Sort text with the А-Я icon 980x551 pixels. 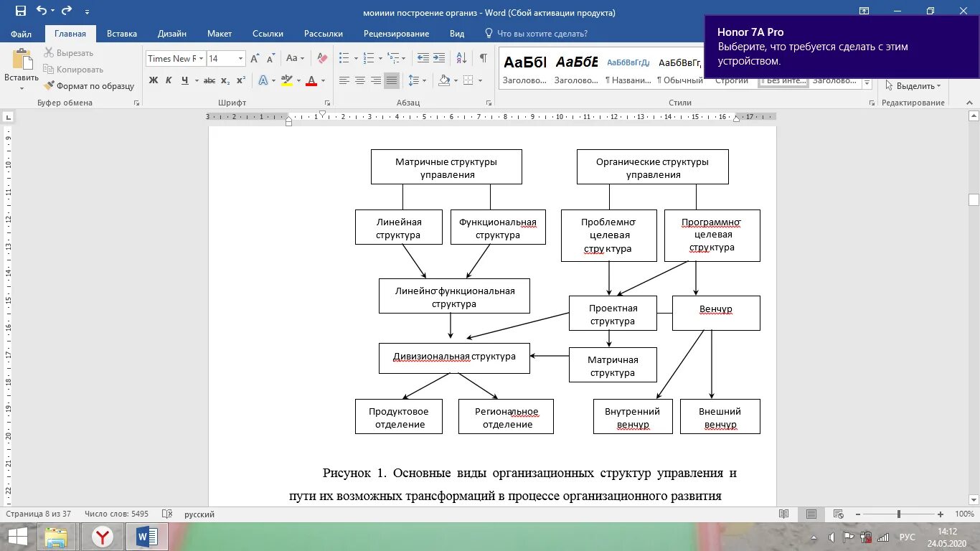pos(462,59)
